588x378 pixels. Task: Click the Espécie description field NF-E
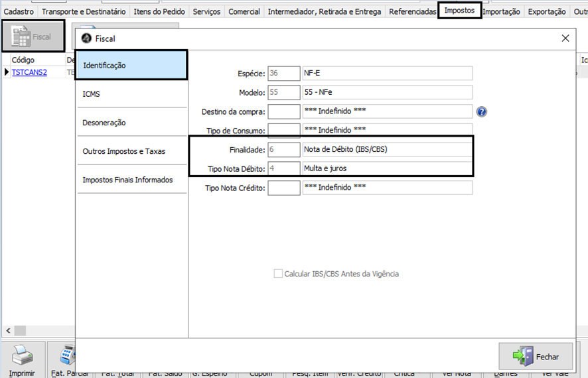pos(388,73)
